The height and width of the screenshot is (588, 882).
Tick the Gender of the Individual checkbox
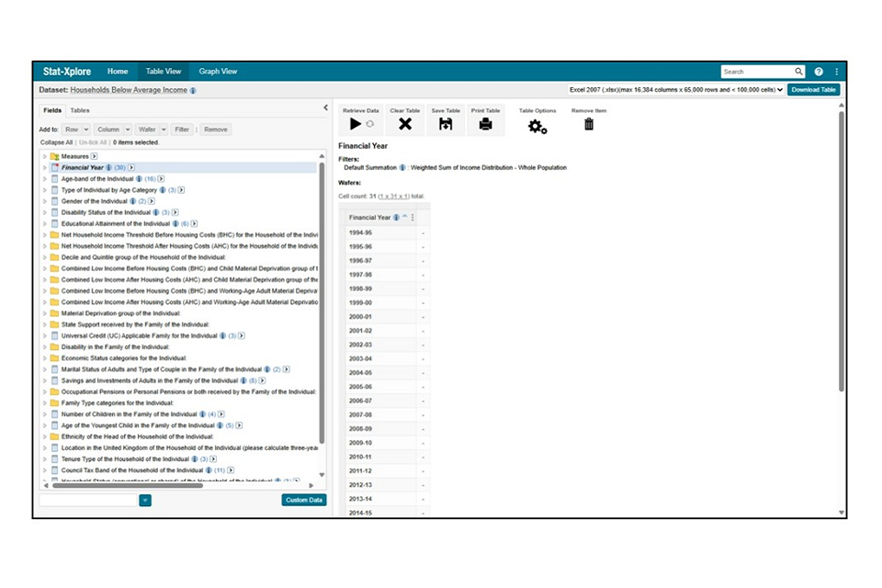pyautogui.click(x=54, y=201)
